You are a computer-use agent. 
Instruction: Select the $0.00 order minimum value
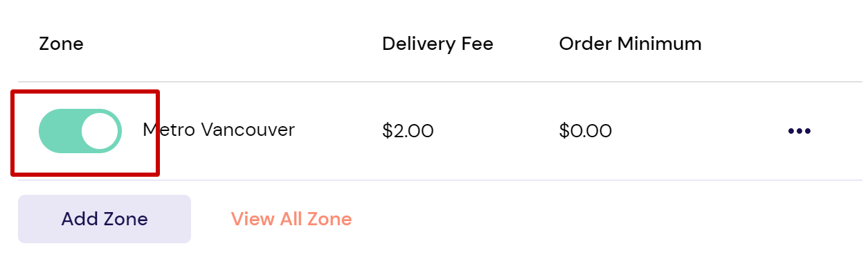[x=586, y=131]
